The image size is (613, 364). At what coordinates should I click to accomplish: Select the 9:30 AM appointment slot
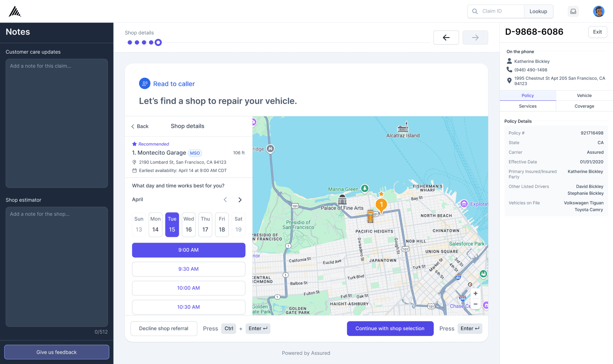(188, 269)
